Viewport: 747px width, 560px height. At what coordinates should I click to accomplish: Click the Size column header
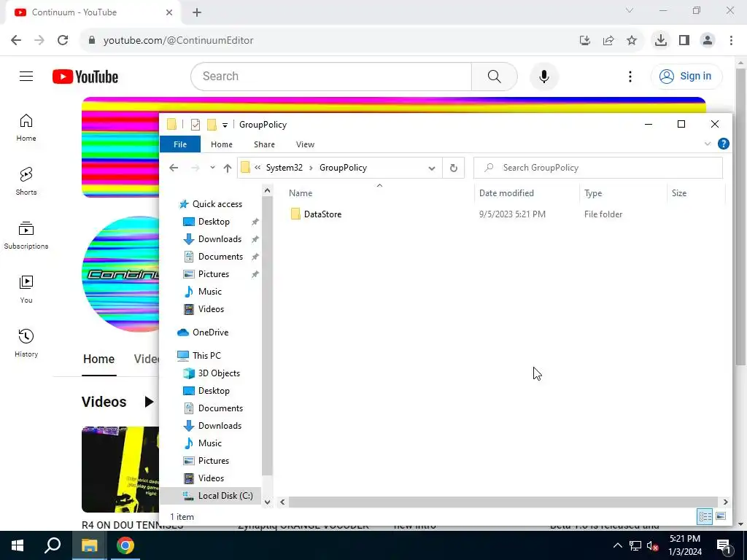pos(679,192)
